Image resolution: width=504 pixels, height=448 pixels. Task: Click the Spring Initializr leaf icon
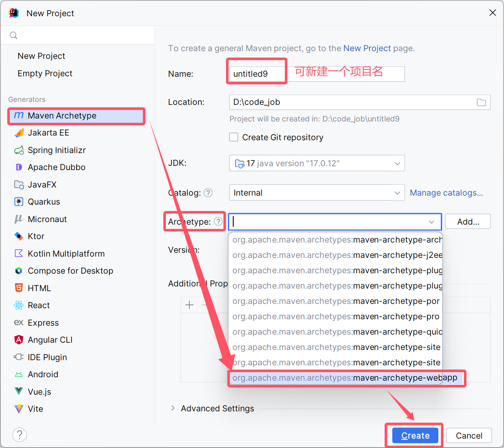point(19,150)
